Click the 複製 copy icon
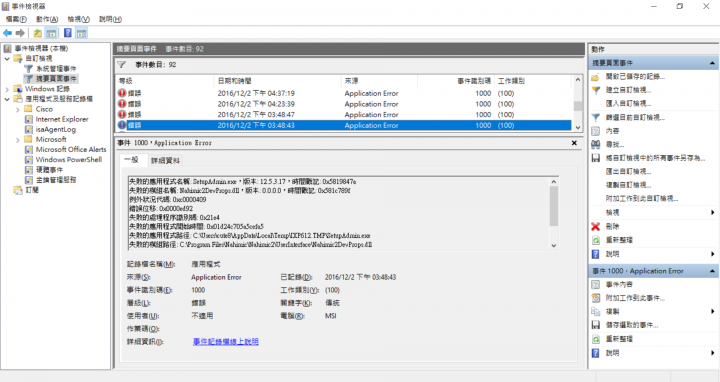 (596, 312)
